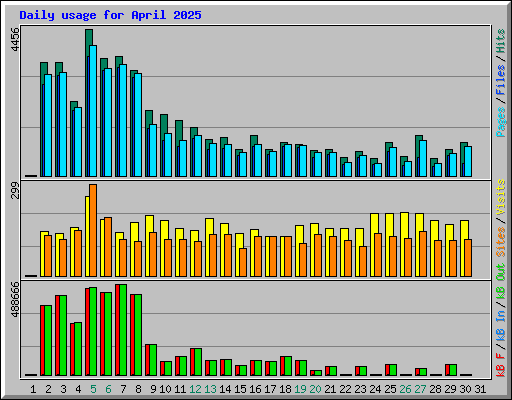Image resolution: width=512 pixels, height=400 pixels.
Task: Click the green kB Out bar for day 7
Action: click(123, 330)
